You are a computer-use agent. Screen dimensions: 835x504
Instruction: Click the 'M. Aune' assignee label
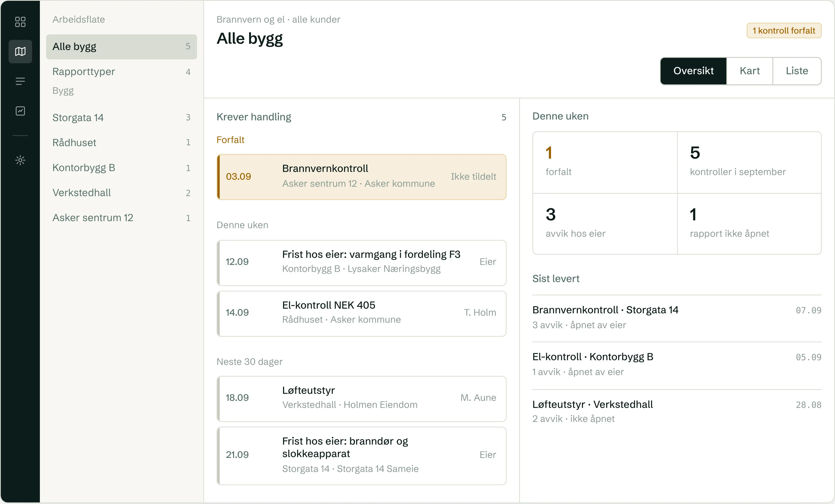point(478,398)
